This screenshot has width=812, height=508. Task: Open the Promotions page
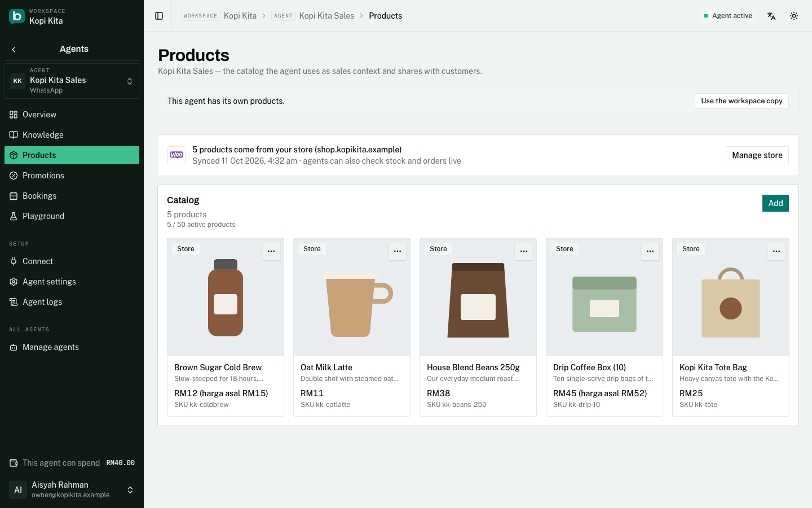(72, 176)
